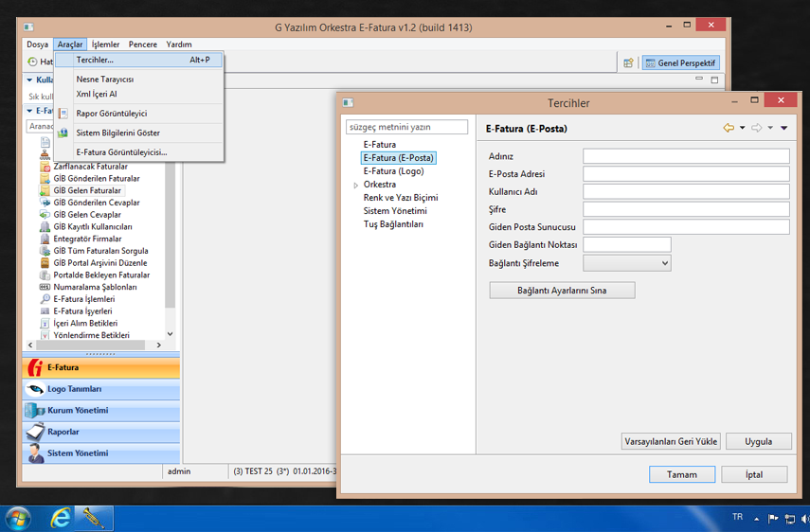Click the Şifre input field
The image size is (810, 532).
point(686,209)
